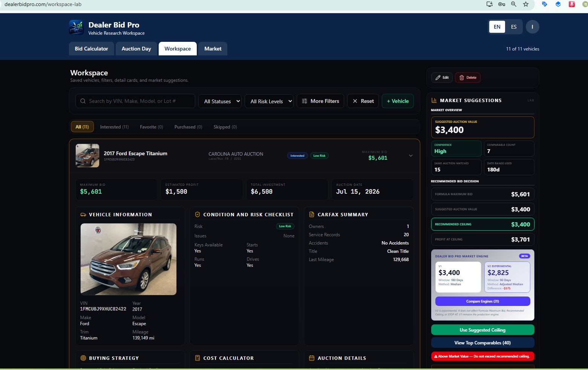Click the Date Range Used 180d tile
Image resolution: width=588 pixels, height=370 pixels.
tap(509, 167)
